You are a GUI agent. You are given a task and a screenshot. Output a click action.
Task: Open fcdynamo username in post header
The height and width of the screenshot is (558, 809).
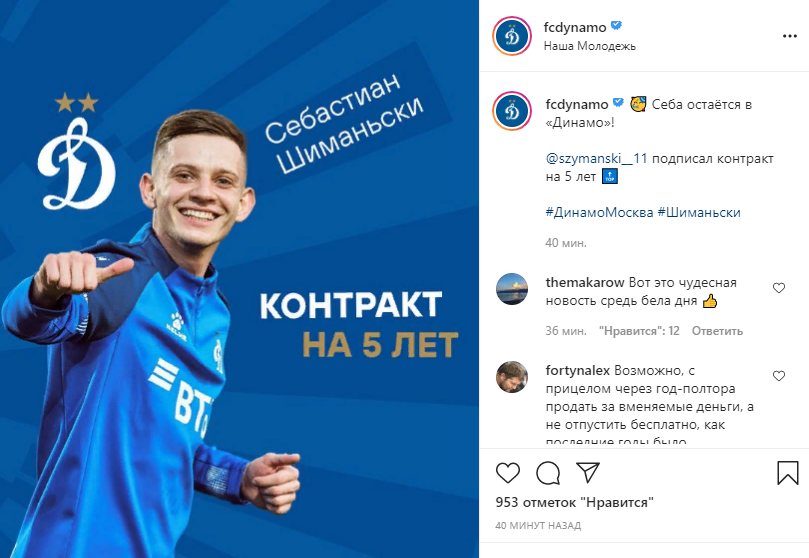tap(574, 27)
